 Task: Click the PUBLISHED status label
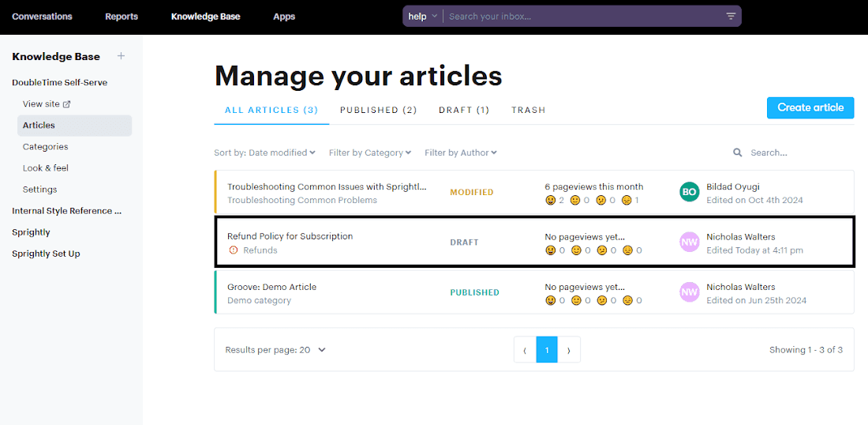pos(474,292)
